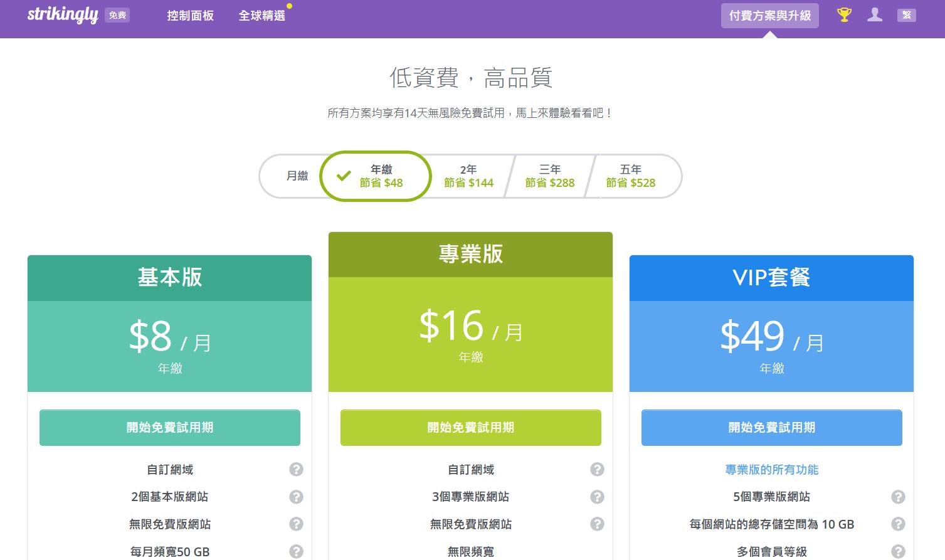Choose 五年 billing saving $528

tap(630, 176)
